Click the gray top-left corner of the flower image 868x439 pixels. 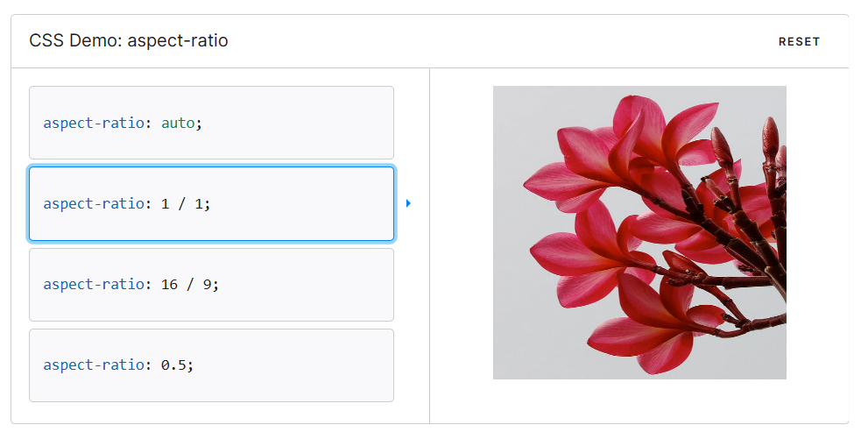508,99
